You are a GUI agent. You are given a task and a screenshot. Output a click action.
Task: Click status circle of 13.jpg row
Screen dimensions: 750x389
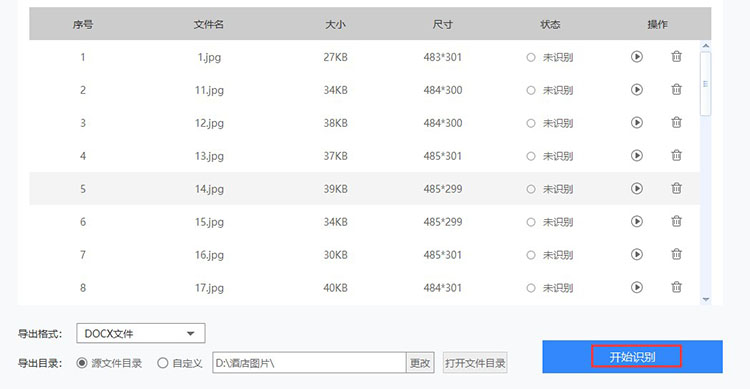[531, 156]
